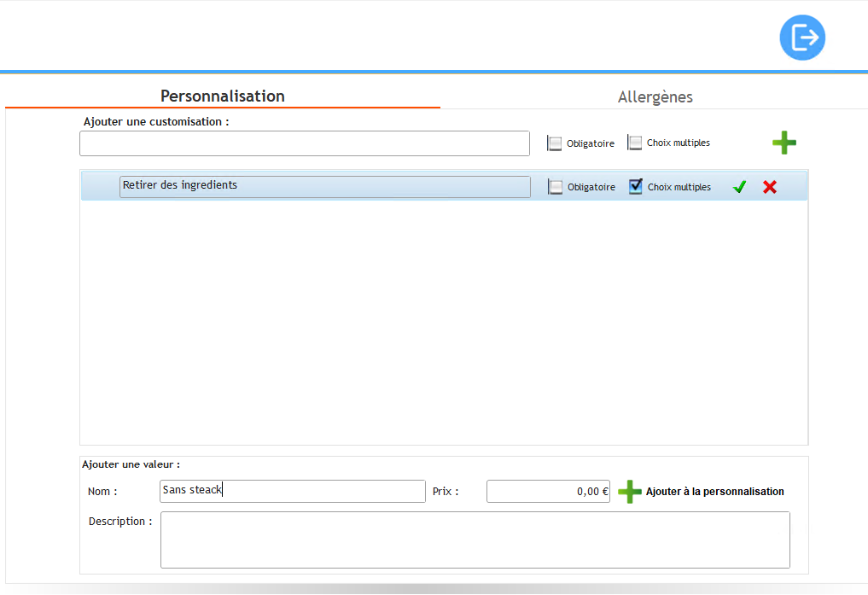Focus the Ajouter une customisation text box

[x=305, y=143]
